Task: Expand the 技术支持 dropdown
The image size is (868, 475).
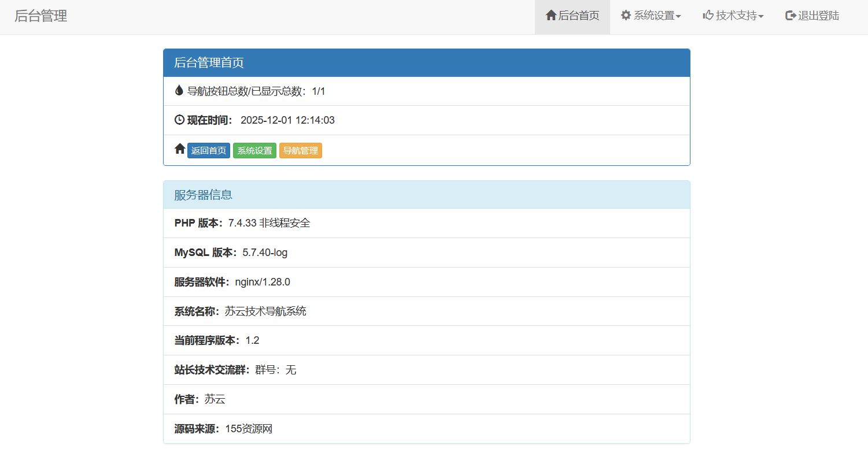Action: (x=733, y=16)
